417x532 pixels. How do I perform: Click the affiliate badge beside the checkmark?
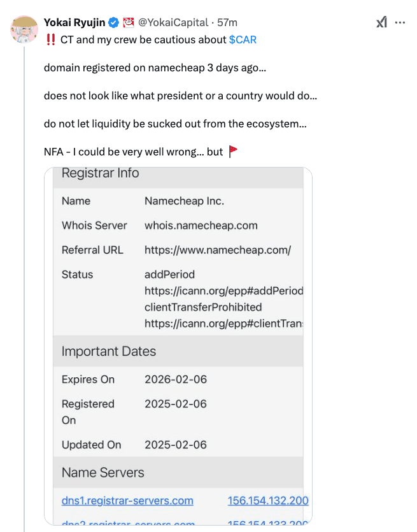(x=129, y=22)
